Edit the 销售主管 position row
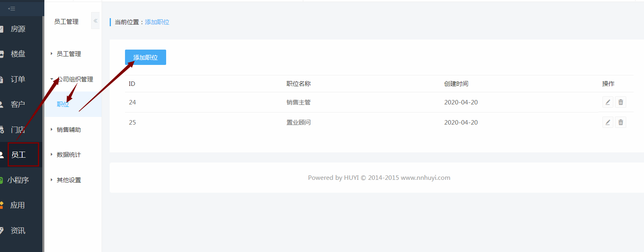Viewport: 644px width, 252px height. (608, 102)
